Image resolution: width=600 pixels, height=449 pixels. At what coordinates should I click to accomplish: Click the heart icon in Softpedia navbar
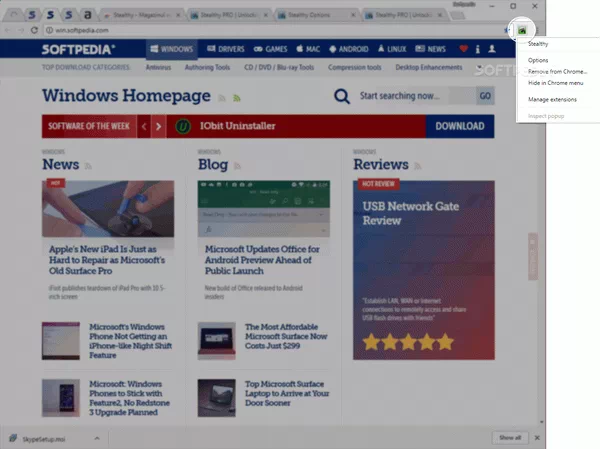[x=462, y=48]
